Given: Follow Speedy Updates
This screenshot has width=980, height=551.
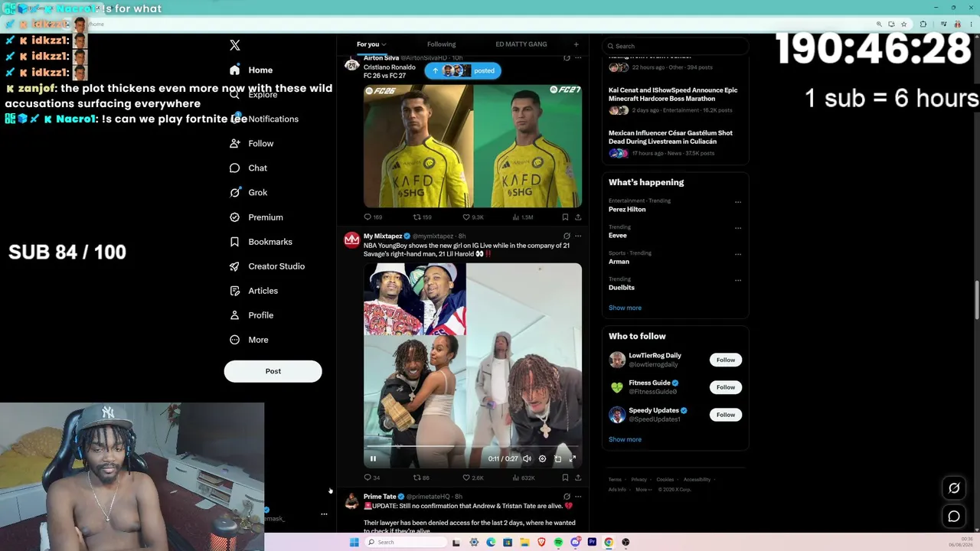Looking at the screenshot, I should click(725, 415).
